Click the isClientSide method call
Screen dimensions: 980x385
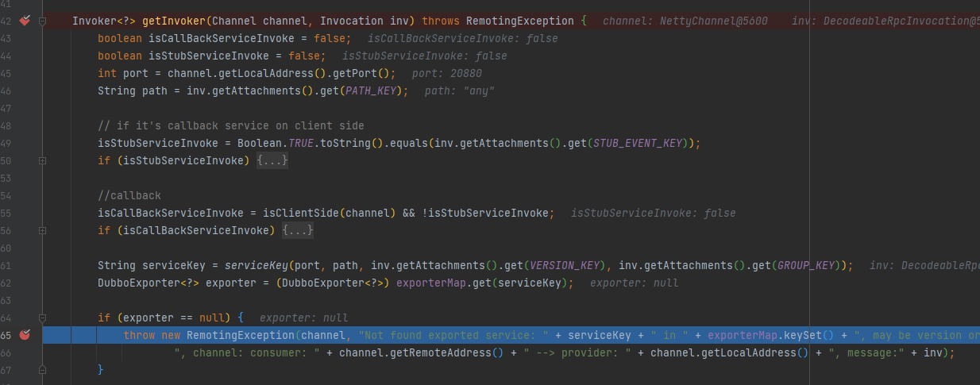tap(301, 213)
